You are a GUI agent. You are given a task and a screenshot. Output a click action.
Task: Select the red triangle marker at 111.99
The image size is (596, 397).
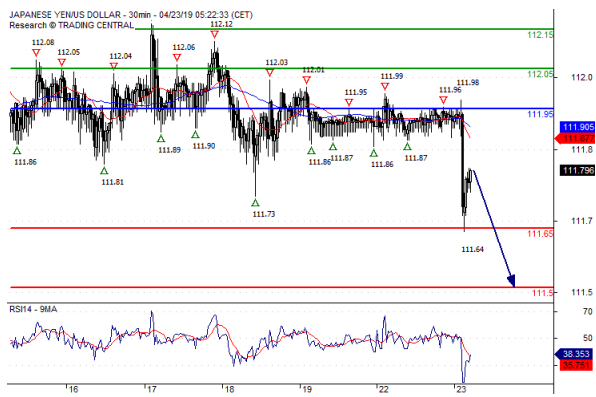(385, 87)
